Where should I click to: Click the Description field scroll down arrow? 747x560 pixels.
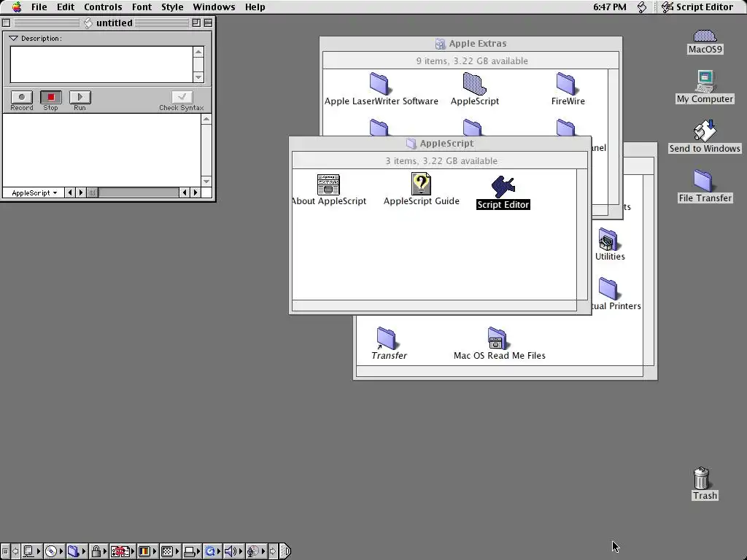(x=198, y=77)
